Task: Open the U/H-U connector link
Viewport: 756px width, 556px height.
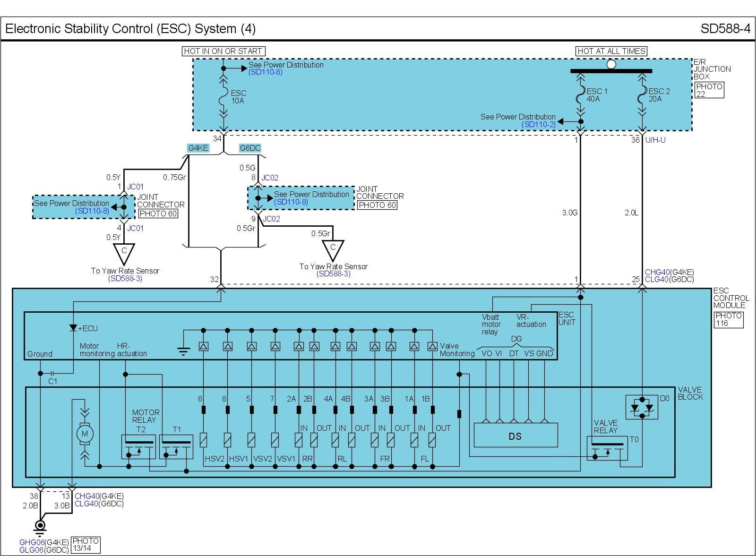Action: (x=655, y=140)
